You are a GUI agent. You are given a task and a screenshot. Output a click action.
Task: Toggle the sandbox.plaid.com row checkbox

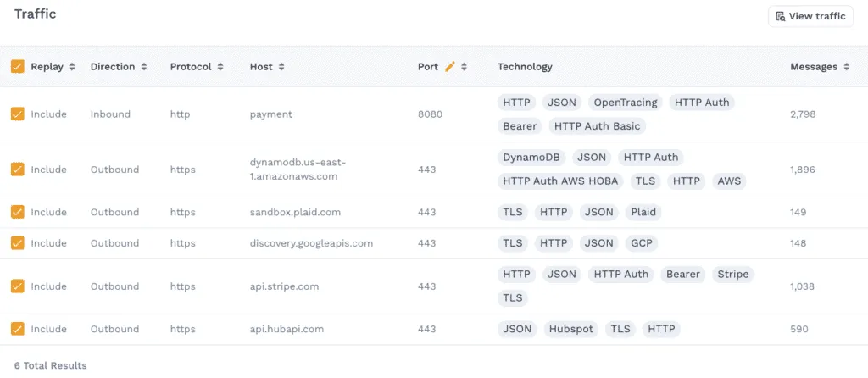click(17, 213)
